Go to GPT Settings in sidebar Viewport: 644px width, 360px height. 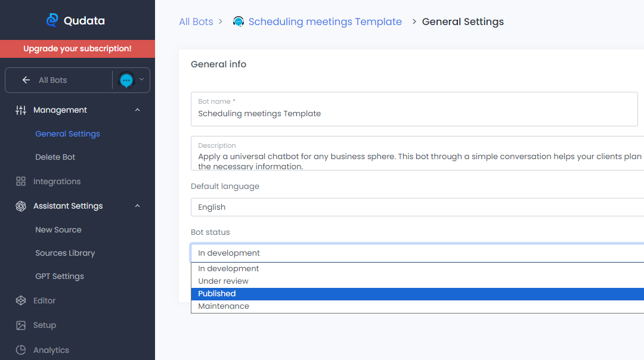pos(60,277)
